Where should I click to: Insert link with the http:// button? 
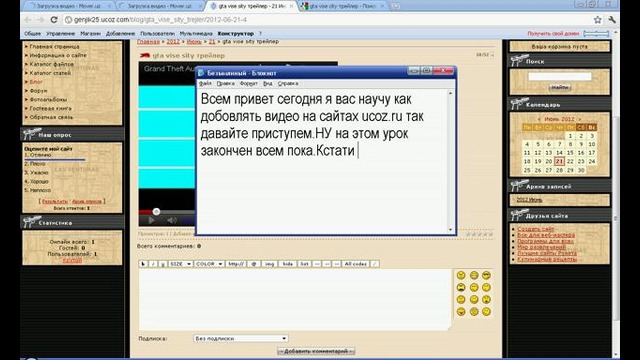point(236,264)
